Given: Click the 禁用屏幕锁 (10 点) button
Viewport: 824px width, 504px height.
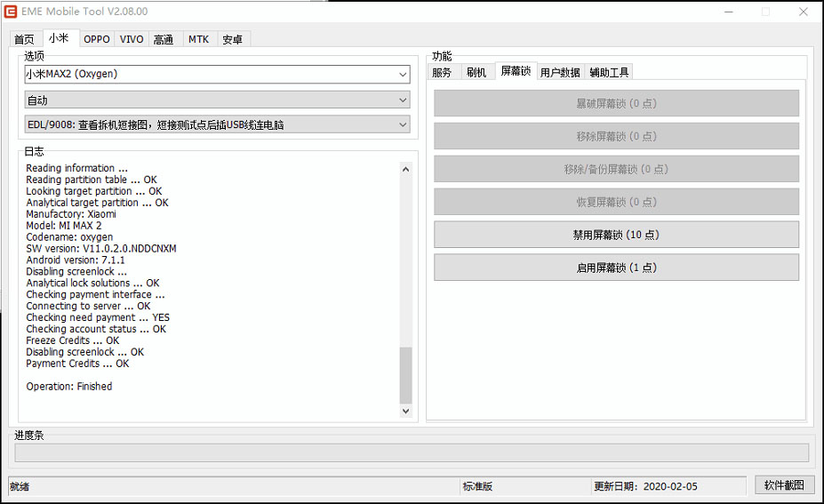Looking at the screenshot, I should pyautogui.click(x=616, y=235).
